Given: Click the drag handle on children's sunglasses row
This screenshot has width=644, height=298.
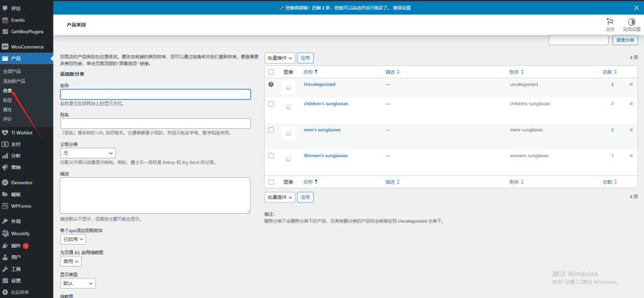Looking at the screenshot, I should click(631, 104).
